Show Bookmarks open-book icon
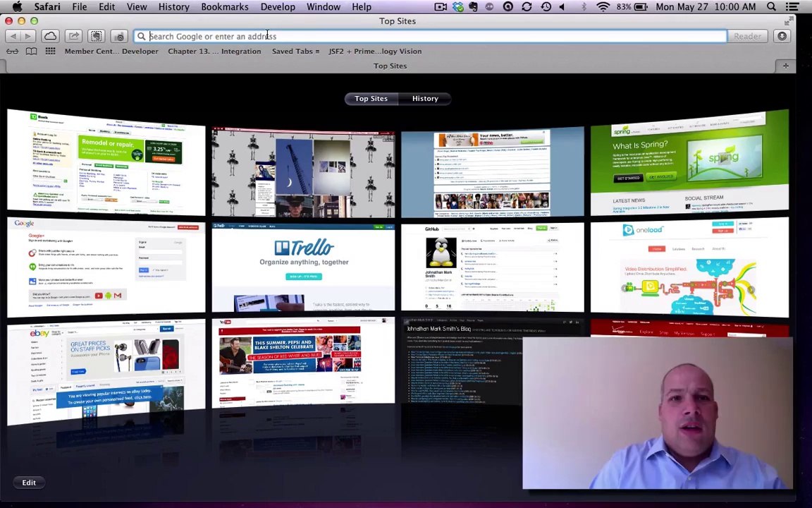This screenshot has height=508, width=812. click(32, 52)
